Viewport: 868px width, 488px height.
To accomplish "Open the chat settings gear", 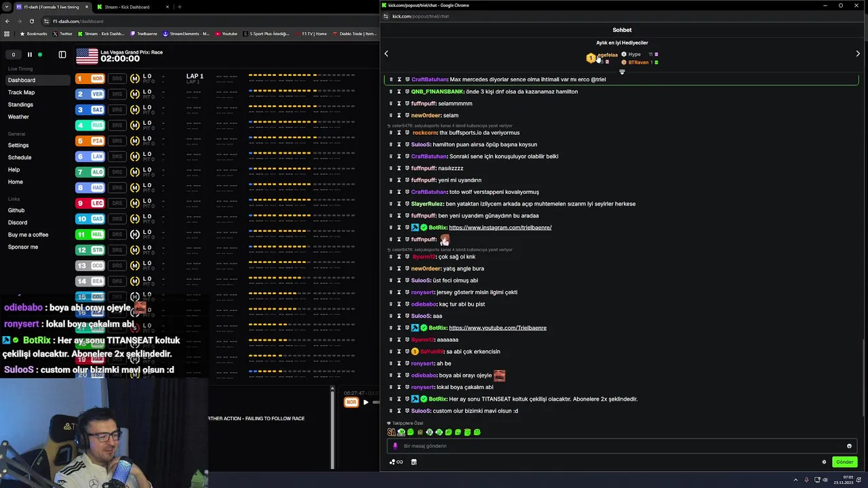I will coord(825,462).
